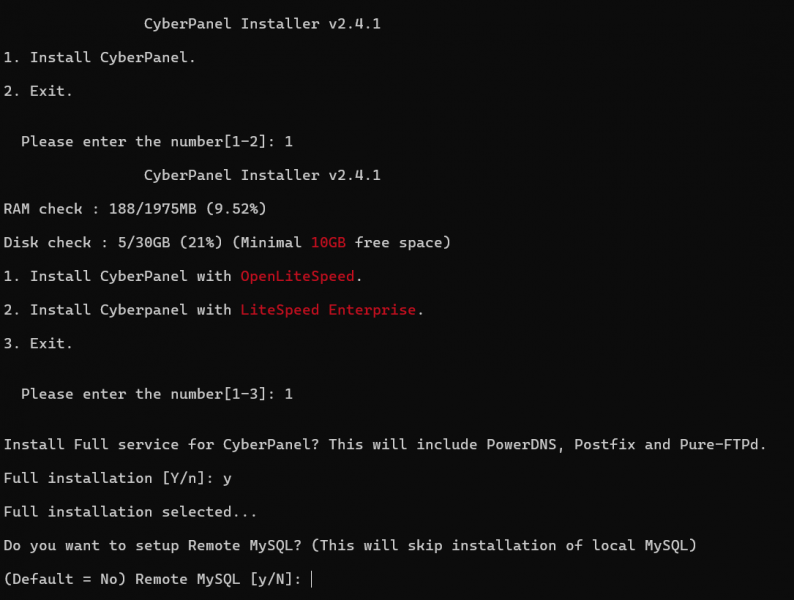The width and height of the screenshot is (794, 600).
Task: Click the 'PowerDNS' word in service line
Action: [522, 445]
